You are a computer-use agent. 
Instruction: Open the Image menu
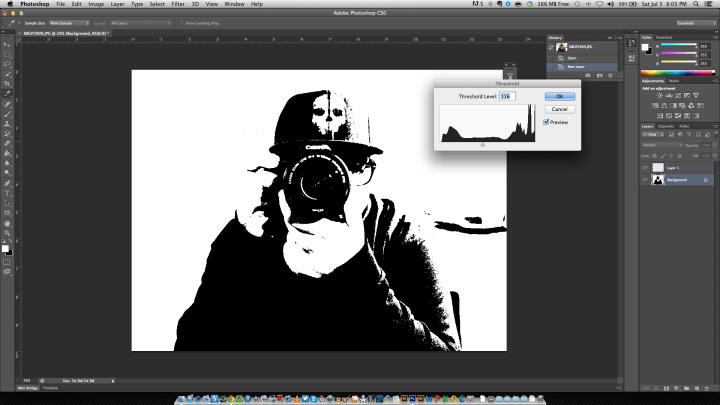[96, 4]
